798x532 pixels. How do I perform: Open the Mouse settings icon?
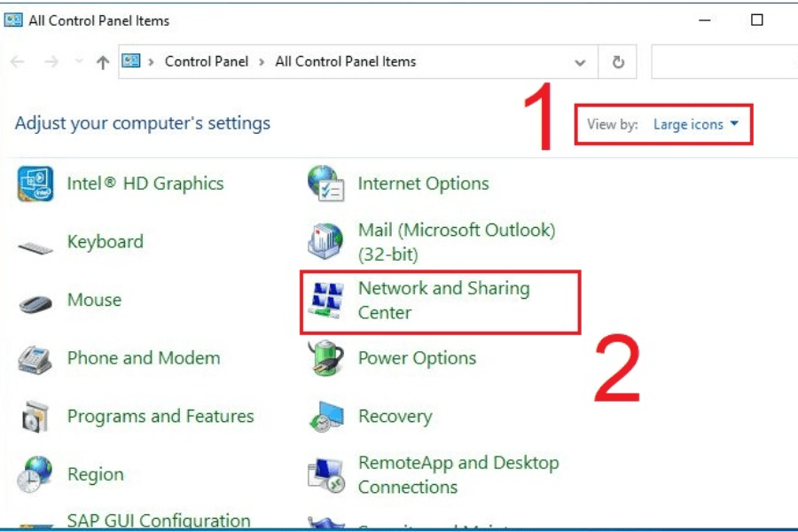[35, 303]
